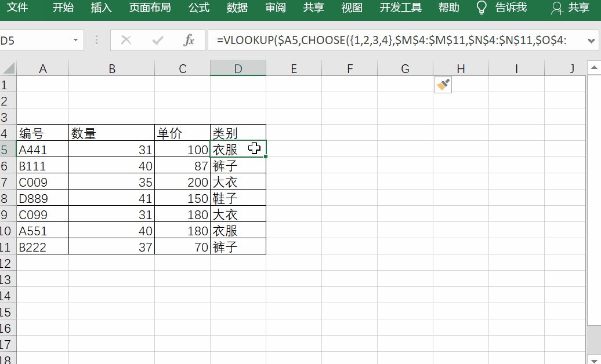Click the vertical scrollbar up arrow

(x=593, y=68)
